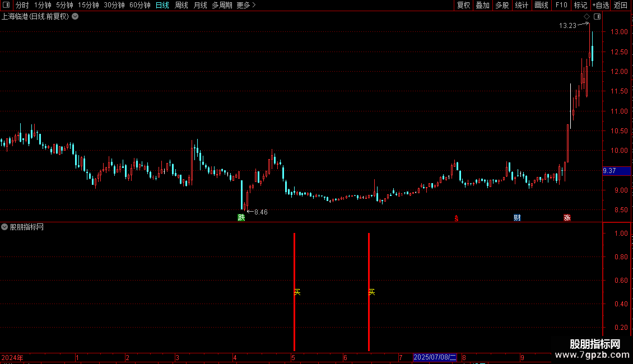Screen dimensions: 633x364
Task: Switch to 周线 weekly chart
Action: point(181,5)
